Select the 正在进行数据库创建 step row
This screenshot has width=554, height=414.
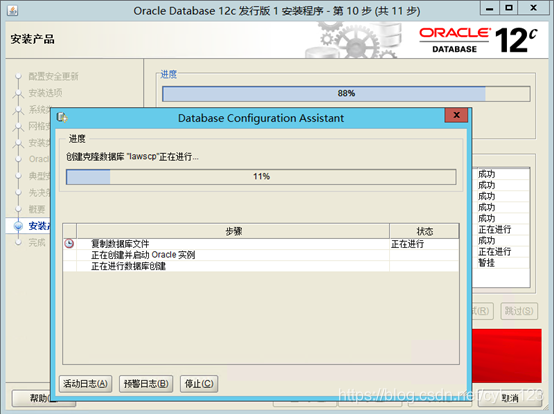[261, 266]
